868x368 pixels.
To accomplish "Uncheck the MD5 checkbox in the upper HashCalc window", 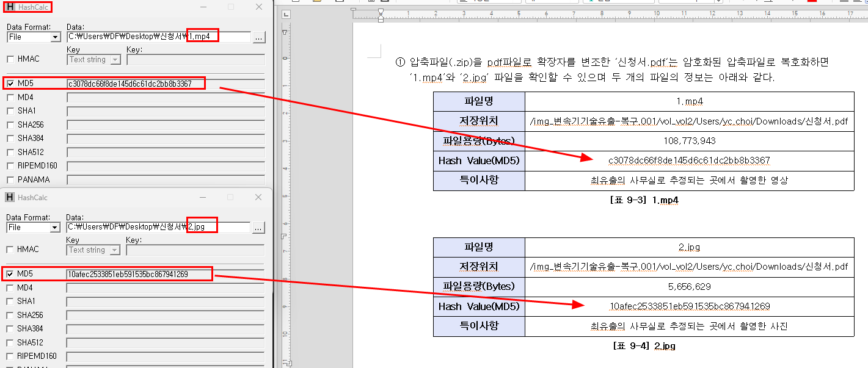I will pyautogui.click(x=10, y=84).
